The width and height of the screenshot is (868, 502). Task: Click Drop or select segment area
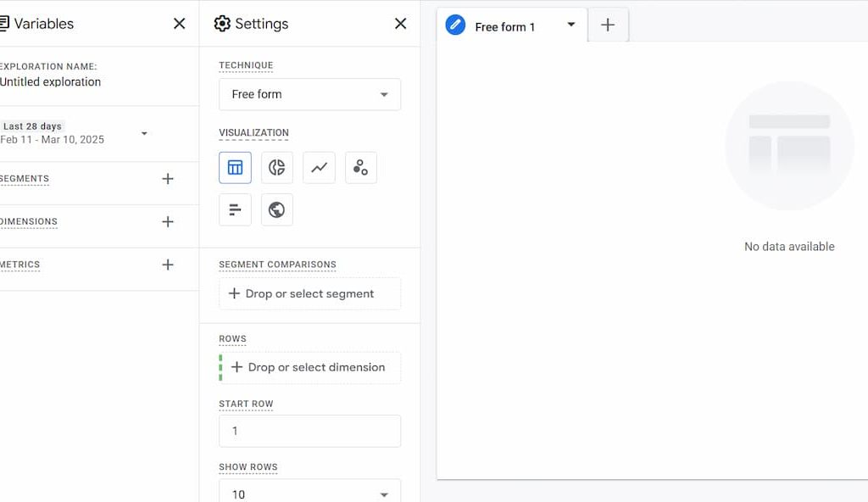point(309,293)
